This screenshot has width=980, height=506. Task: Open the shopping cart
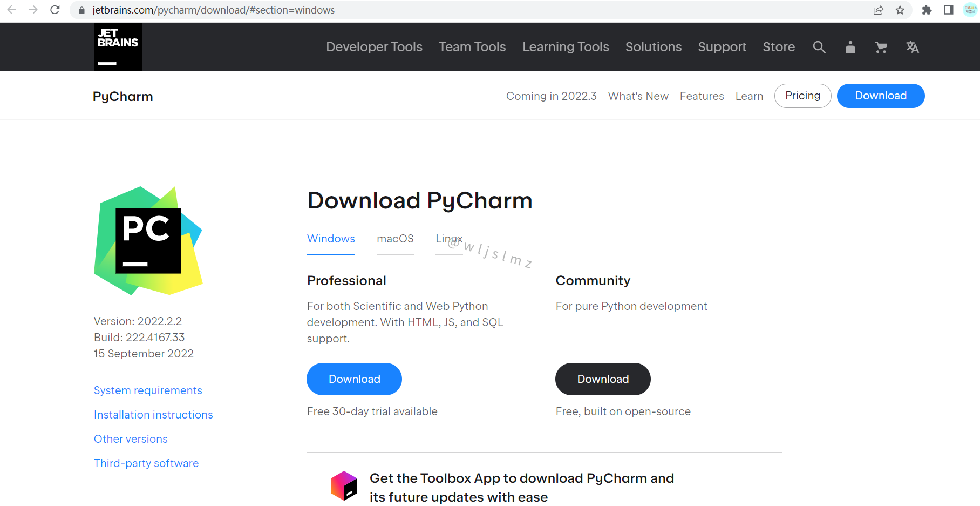click(x=881, y=47)
